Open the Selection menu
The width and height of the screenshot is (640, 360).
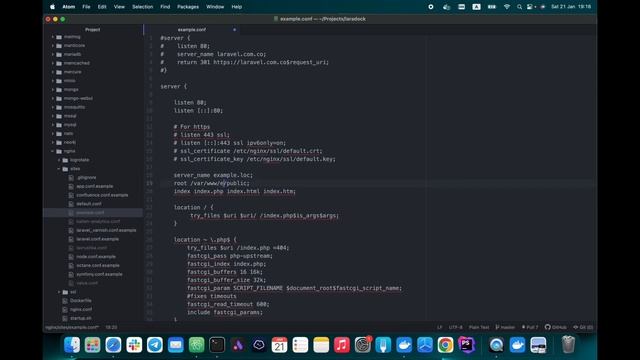(142, 7)
